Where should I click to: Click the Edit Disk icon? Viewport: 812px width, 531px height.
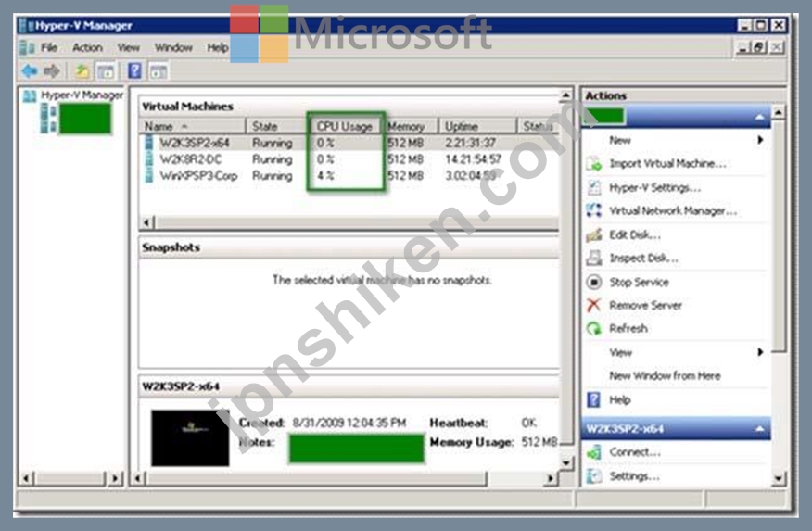click(594, 234)
